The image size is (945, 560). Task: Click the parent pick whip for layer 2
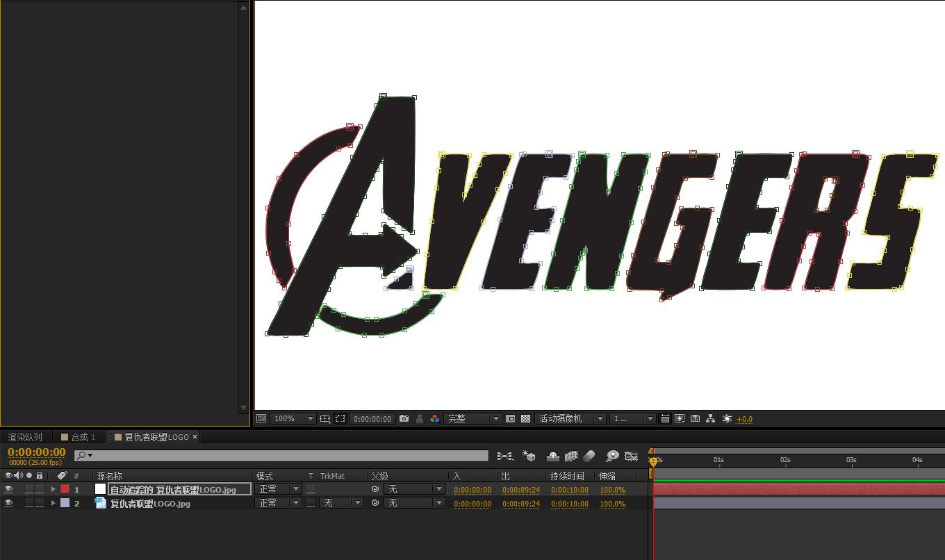coord(375,503)
